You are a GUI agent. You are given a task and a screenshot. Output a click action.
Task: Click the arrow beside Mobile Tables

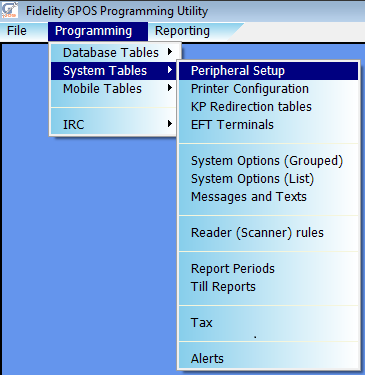(x=170, y=88)
